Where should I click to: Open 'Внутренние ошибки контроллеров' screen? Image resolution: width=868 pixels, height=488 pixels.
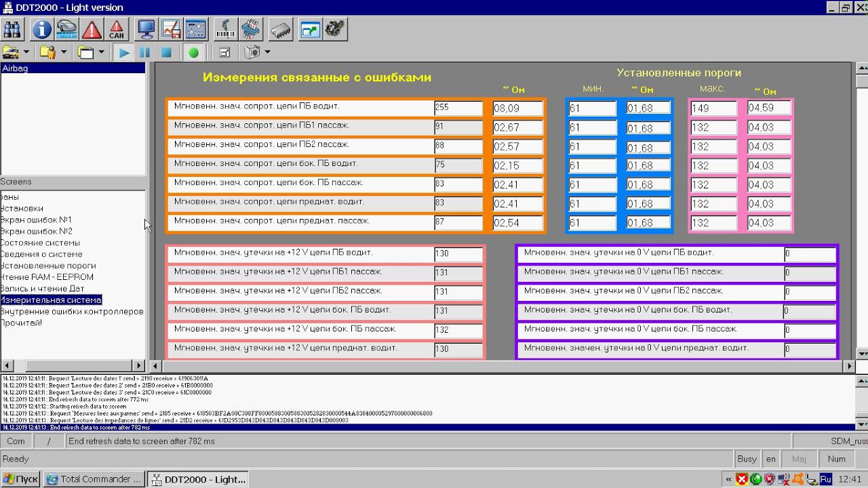(72, 312)
